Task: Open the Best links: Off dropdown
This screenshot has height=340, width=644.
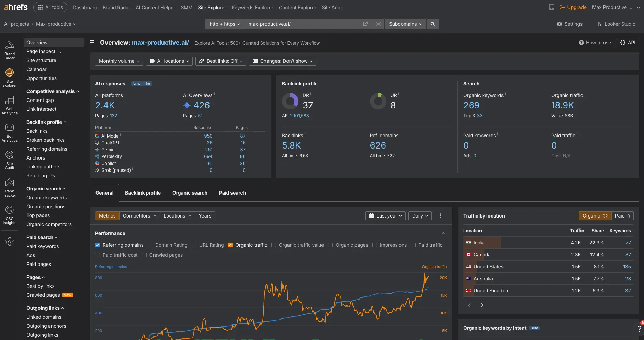Action: coord(221,61)
